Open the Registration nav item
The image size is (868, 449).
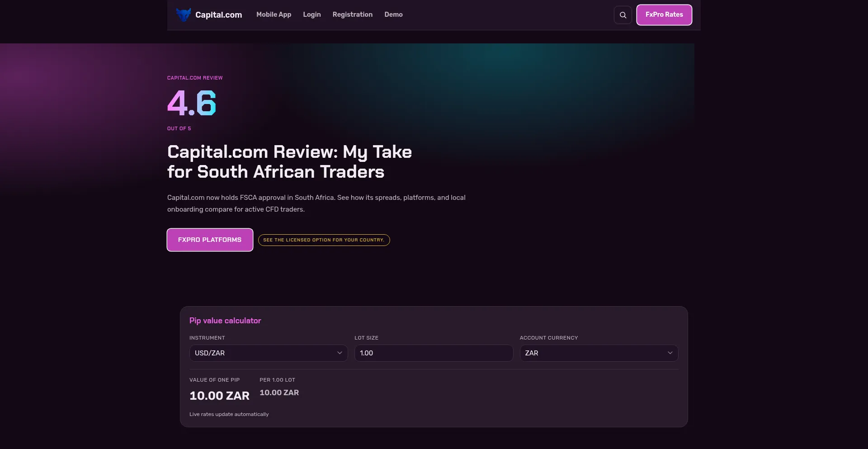(x=353, y=14)
